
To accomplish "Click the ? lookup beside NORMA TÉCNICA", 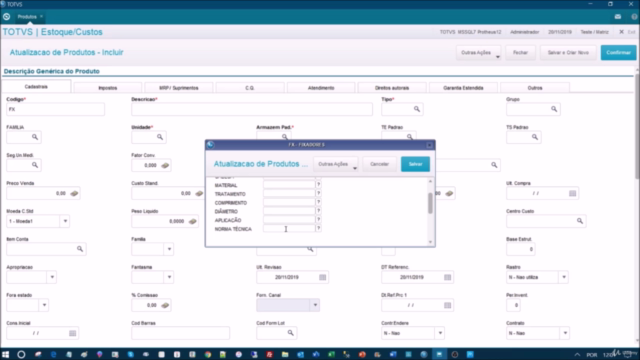I will [x=318, y=229].
